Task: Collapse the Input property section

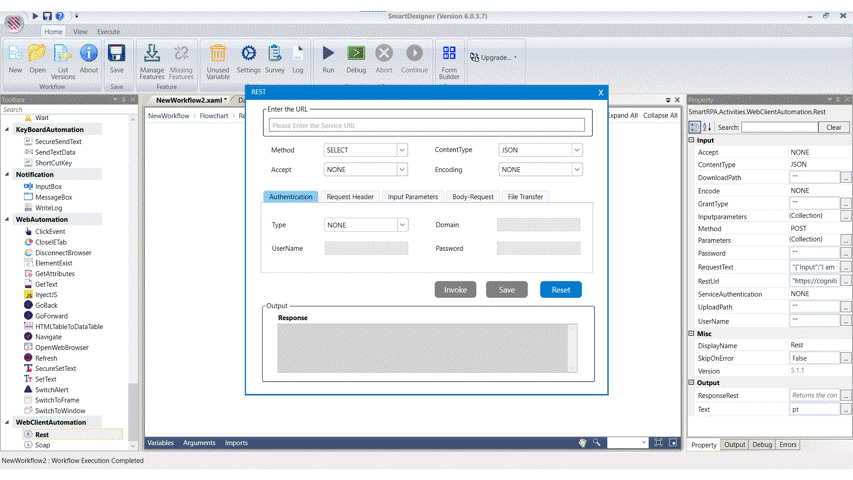Action: [691, 140]
